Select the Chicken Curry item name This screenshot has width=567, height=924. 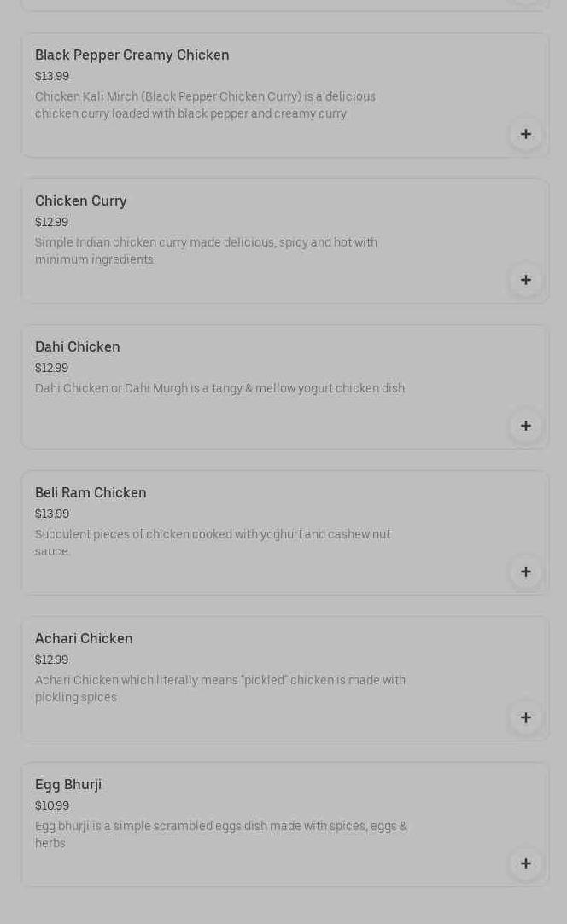(81, 201)
